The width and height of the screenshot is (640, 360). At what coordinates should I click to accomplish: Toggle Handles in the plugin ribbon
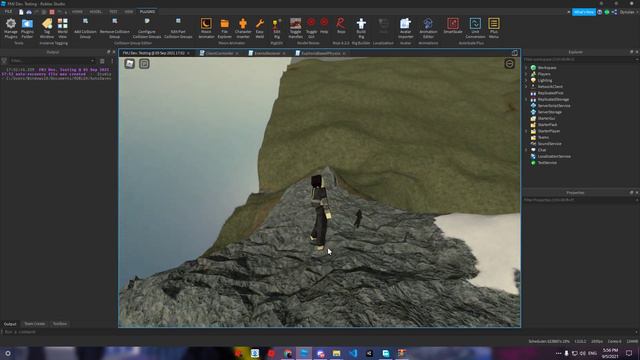point(296,28)
